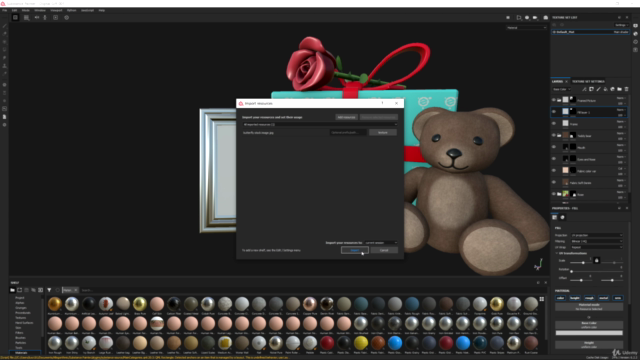Click the Base Color uniform color swatch
This screenshot has height=360, width=640.
[589, 333]
